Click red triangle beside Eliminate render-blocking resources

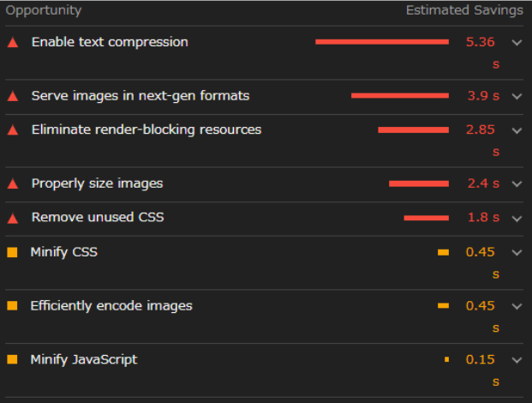point(13,130)
